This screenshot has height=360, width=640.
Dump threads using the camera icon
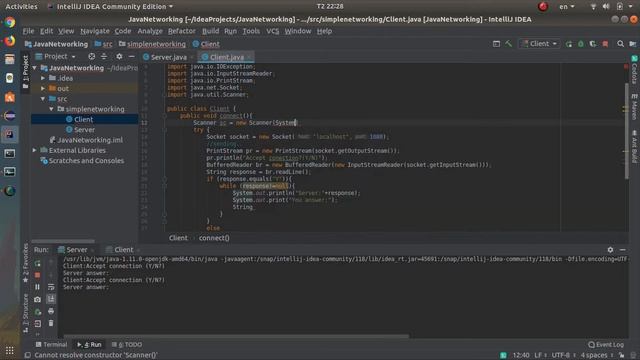pyautogui.click(x=38, y=299)
